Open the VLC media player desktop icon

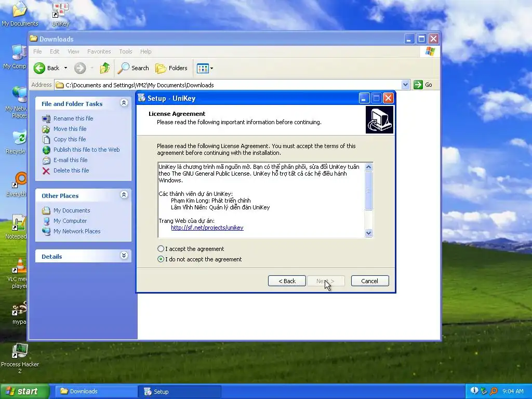(x=19, y=265)
